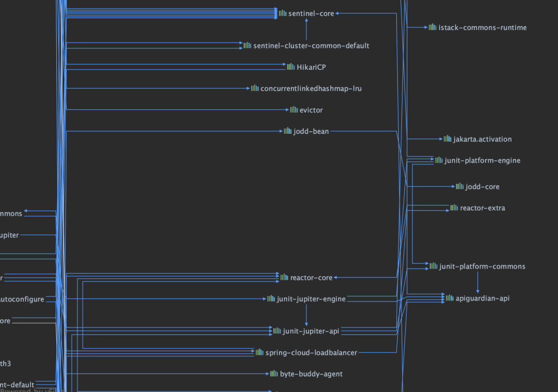Select the spring-cloud-loadbalancer node label
558x392 pixels.
311,353
